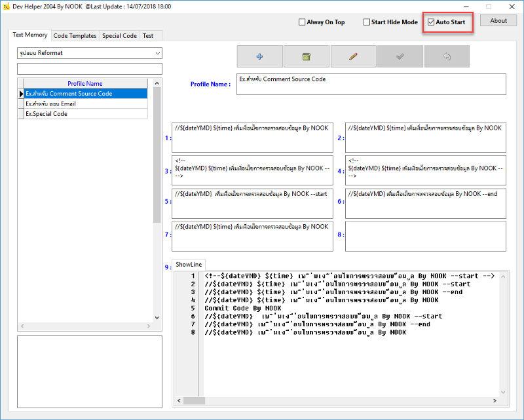
Task: Expand the Reformat dropdown list
Action: pyautogui.click(x=157, y=53)
